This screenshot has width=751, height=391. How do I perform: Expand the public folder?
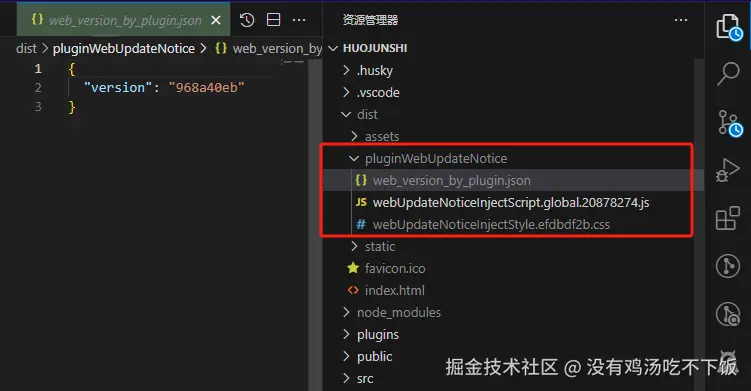click(346, 356)
